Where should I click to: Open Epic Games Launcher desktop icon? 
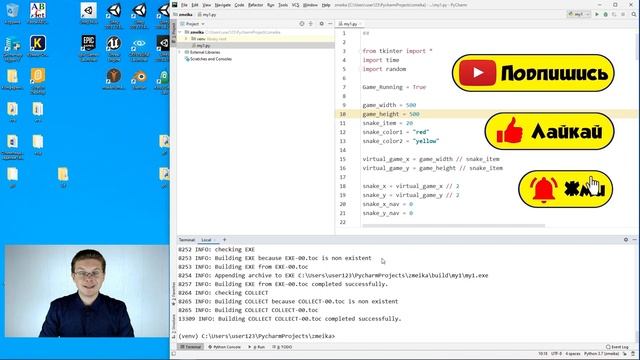pyautogui.click(x=89, y=48)
